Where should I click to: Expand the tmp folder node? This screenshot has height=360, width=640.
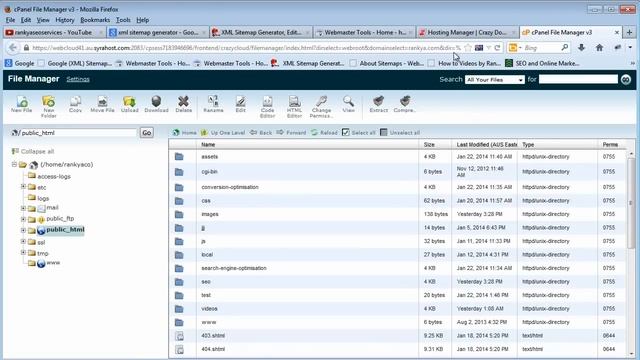point(23,252)
